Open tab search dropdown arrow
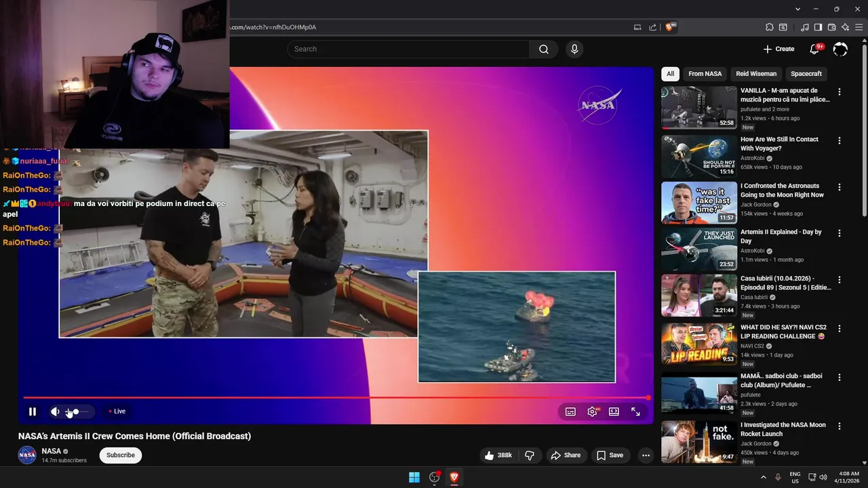This screenshot has width=868, height=488. pos(798,9)
